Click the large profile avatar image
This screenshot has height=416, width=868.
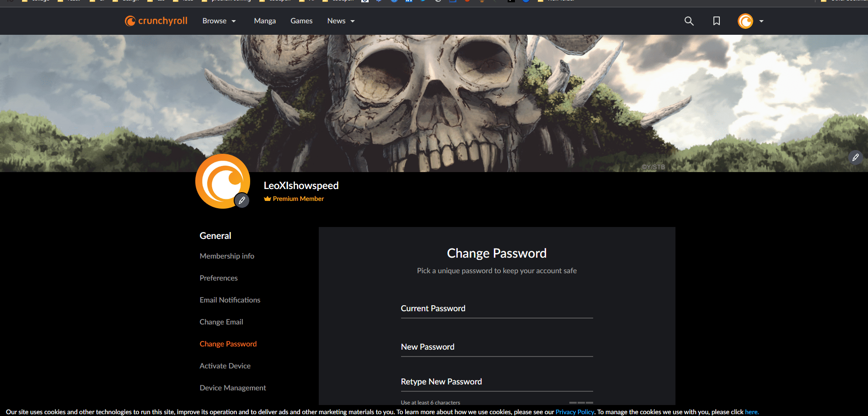pos(223,181)
